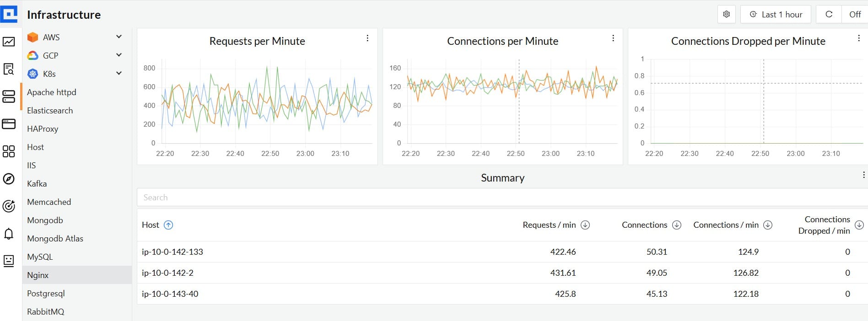The width and height of the screenshot is (868, 321).
Task: Select Host in sidebar
Action: [76, 147]
